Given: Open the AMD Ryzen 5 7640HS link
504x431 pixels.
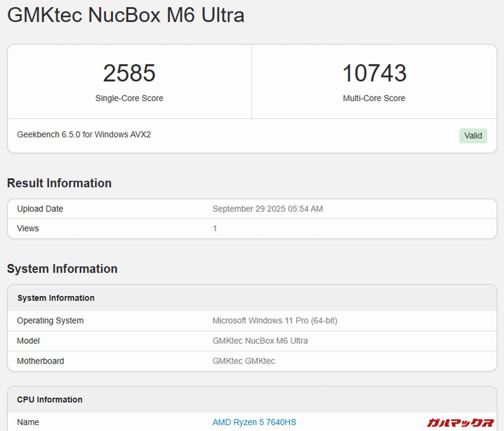Looking at the screenshot, I should [x=254, y=422].
